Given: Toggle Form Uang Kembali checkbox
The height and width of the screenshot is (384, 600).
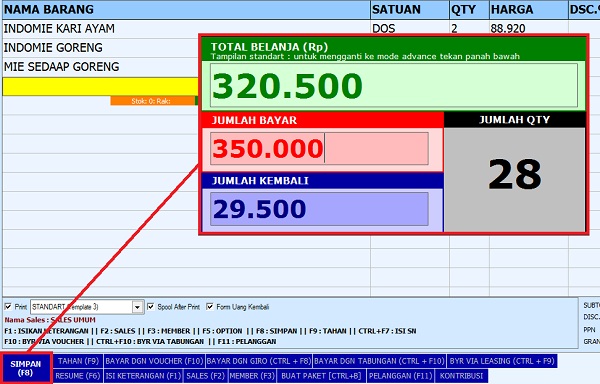Looking at the screenshot, I should tap(210, 306).
